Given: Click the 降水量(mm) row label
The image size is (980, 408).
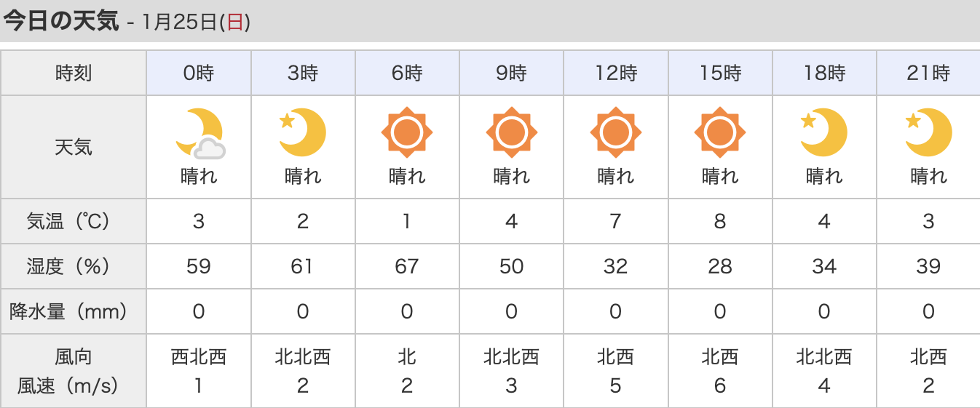Looking at the screenshot, I should pos(74,312).
